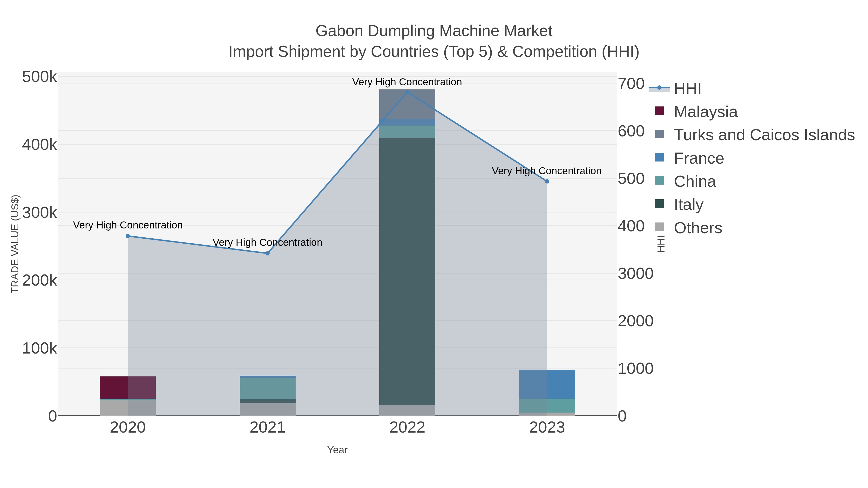The width and height of the screenshot is (868, 488).
Task: Click the HHI line marker icon in legend
Action: 659,88
